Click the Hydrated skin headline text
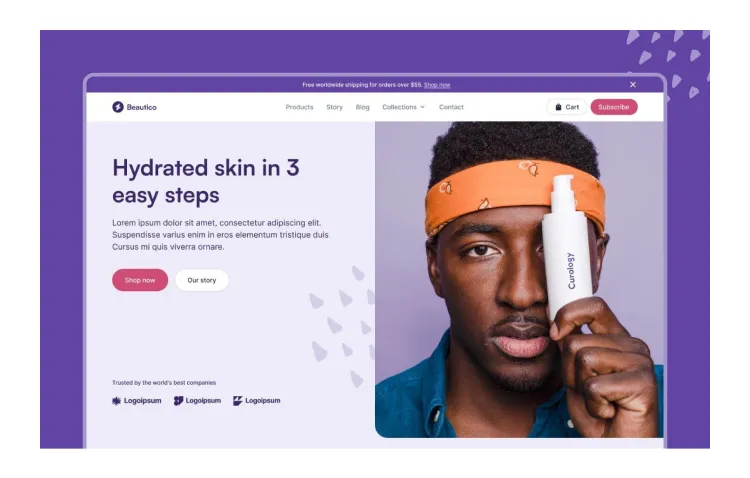 (x=206, y=181)
